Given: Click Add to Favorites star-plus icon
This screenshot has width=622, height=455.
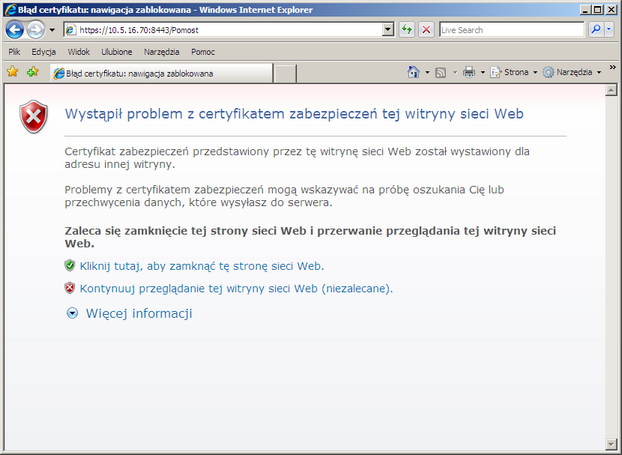Looking at the screenshot, I should (33, 72).
